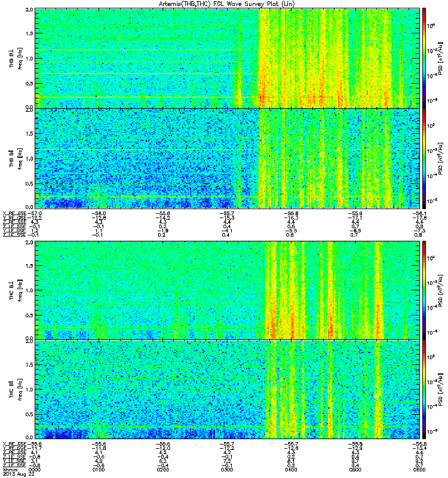Click the PSD [nT²/Hz] label of THB B⊥ colorbar
The image size is (448, 478).
(441, 59)
